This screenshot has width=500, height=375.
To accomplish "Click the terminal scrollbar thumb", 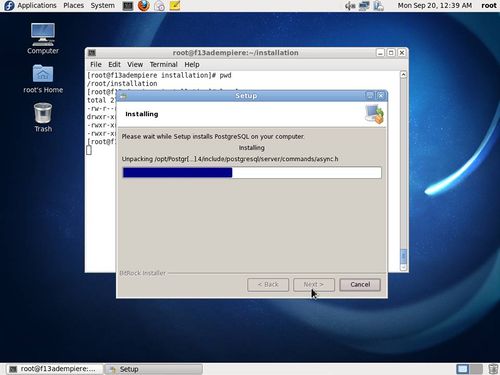I will click(403, 256).
